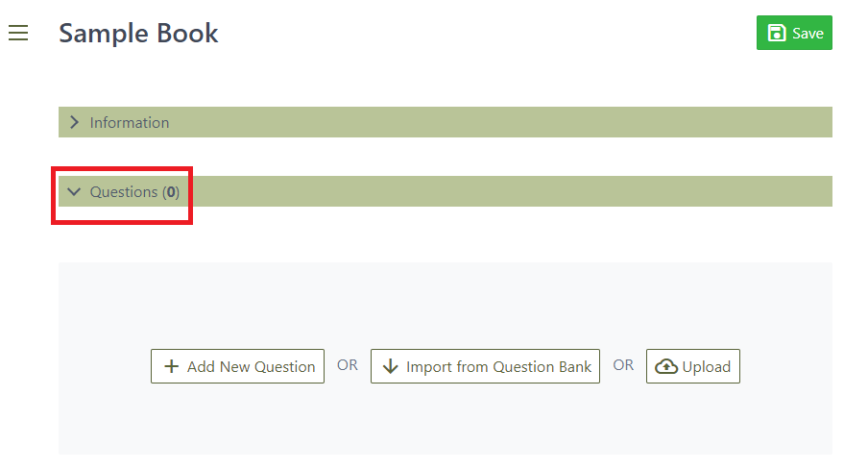Click the second OR separator before Upload

coord(623,365)
